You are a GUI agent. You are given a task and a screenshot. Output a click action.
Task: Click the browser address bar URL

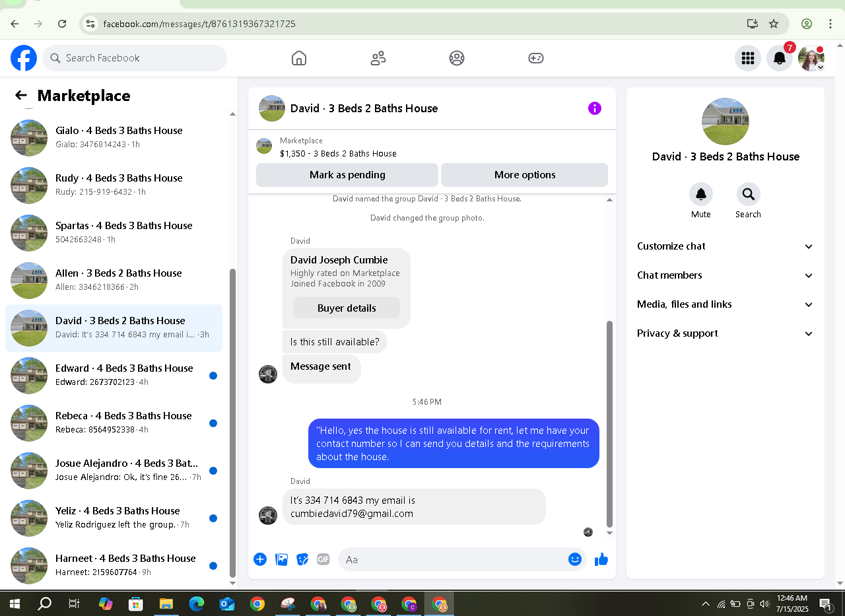pos(199,24)
